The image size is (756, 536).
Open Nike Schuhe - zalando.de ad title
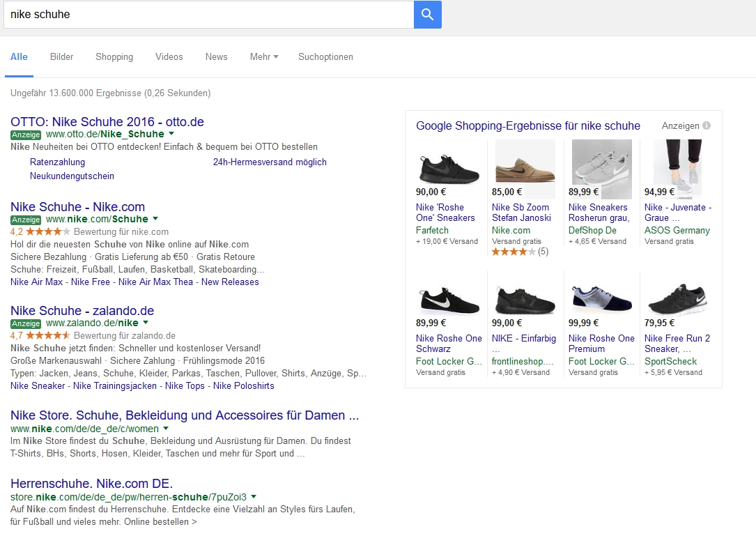coord(82,311)
